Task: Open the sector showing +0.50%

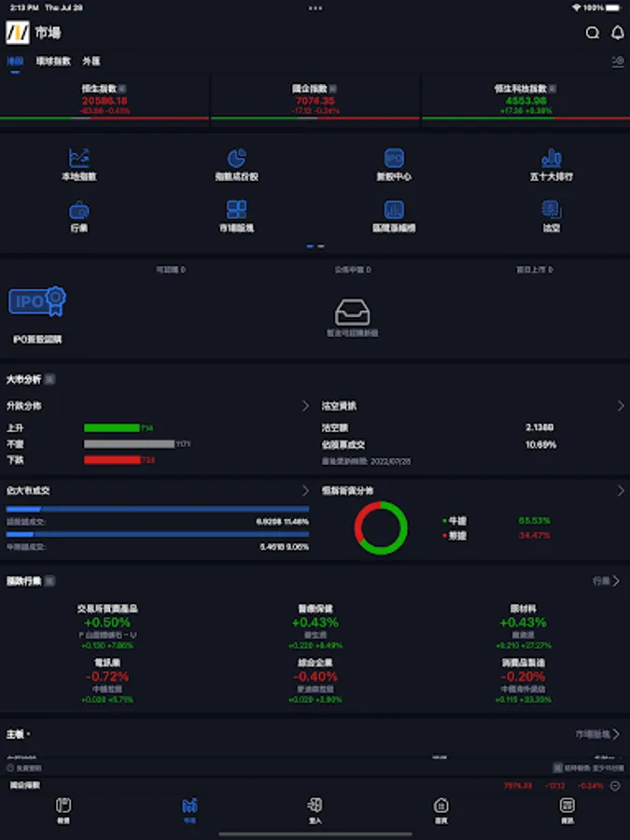Action: point(107,627)
